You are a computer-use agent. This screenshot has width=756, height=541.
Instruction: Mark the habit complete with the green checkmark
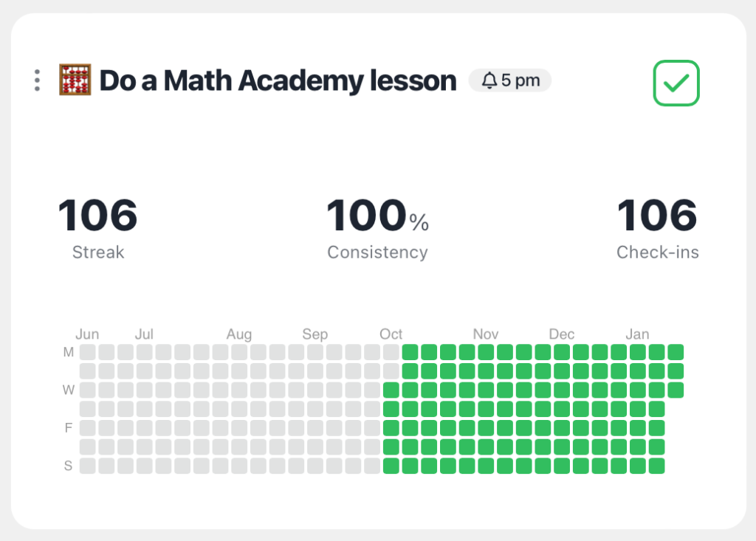[x=676, y=83]
